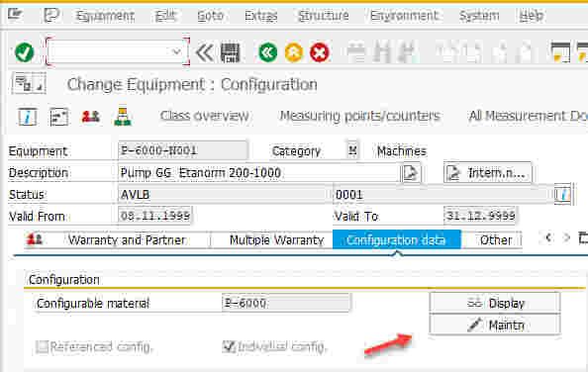Click the Class overview button
This screenshot has height=372, width=588.
click(204, 116)
